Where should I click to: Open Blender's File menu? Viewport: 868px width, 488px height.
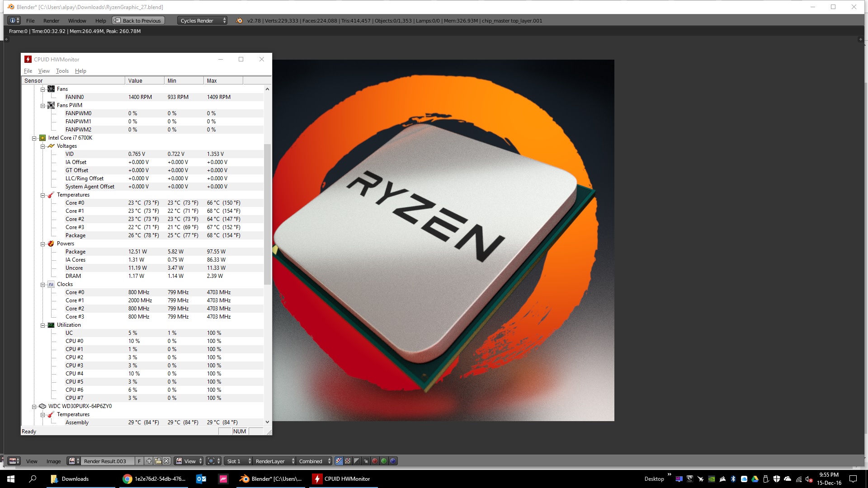click(30, 21)
